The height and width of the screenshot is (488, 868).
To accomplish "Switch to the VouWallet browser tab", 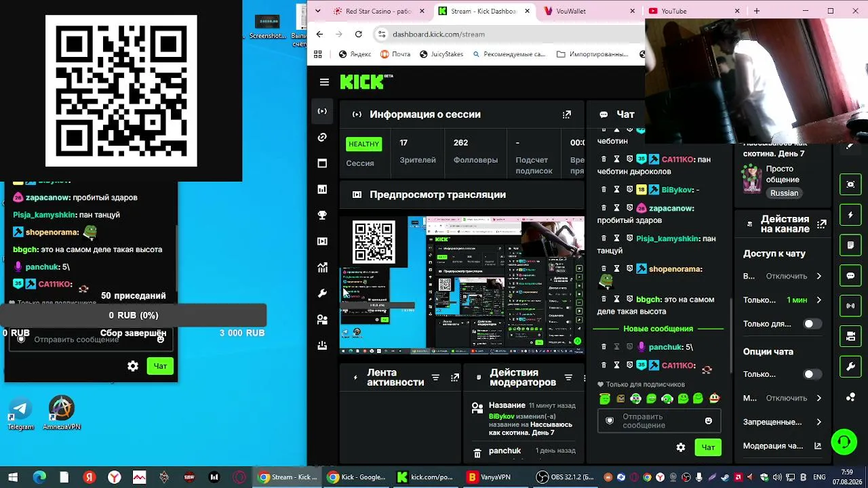I will [589, 11].
